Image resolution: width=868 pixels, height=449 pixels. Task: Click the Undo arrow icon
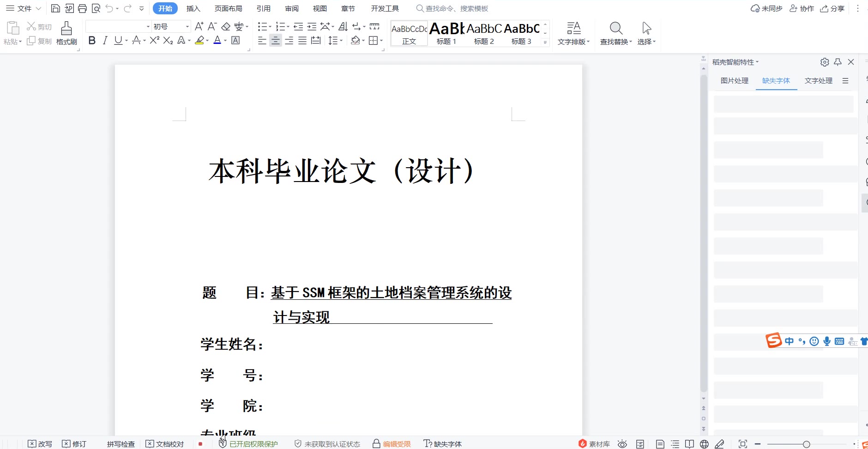tap(109, 8)
